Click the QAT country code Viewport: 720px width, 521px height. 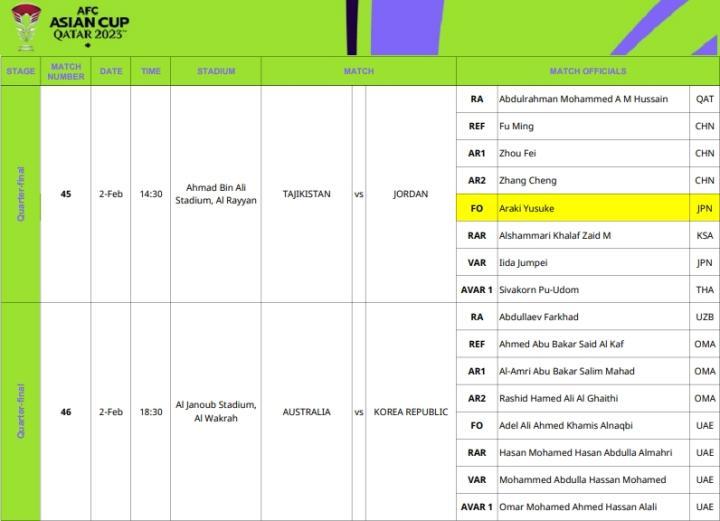point(704,99)
